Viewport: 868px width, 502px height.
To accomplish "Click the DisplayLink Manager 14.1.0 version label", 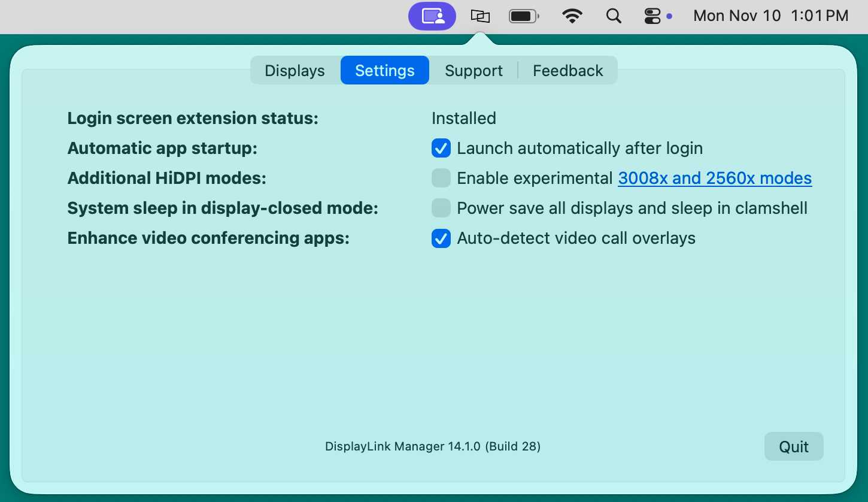I will [x=433, y=446].
